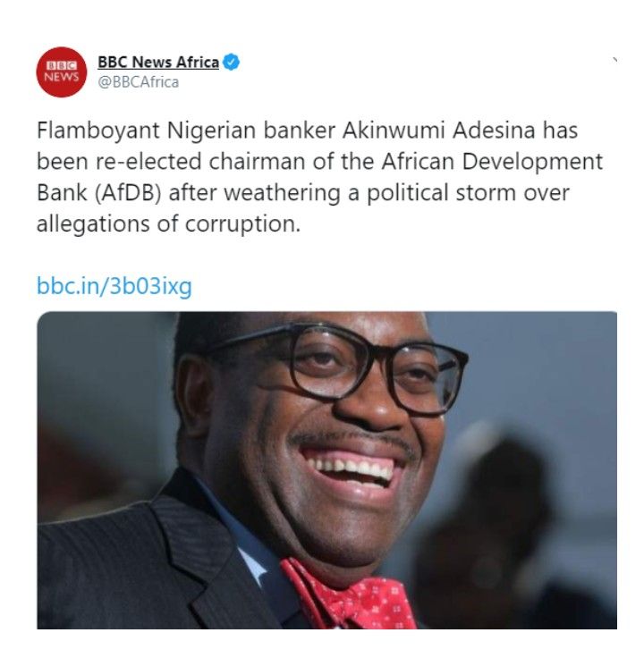This screenshot has height=658, width=644.
Task: Click "allegations of corruption" in the tweet
Action: [168, 224]
